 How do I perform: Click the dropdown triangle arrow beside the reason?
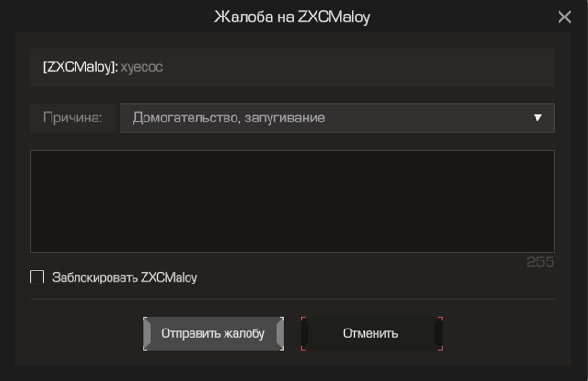point(537,118)
